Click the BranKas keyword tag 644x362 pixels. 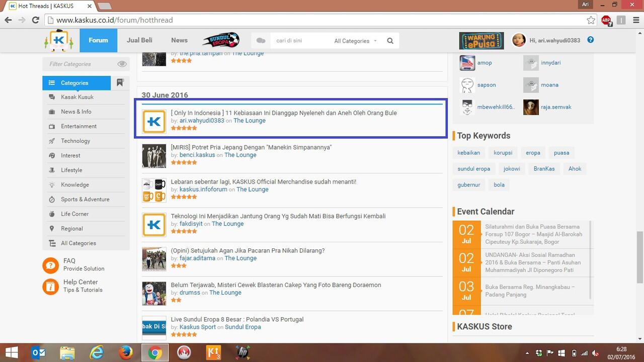click(x=544, y=169)
